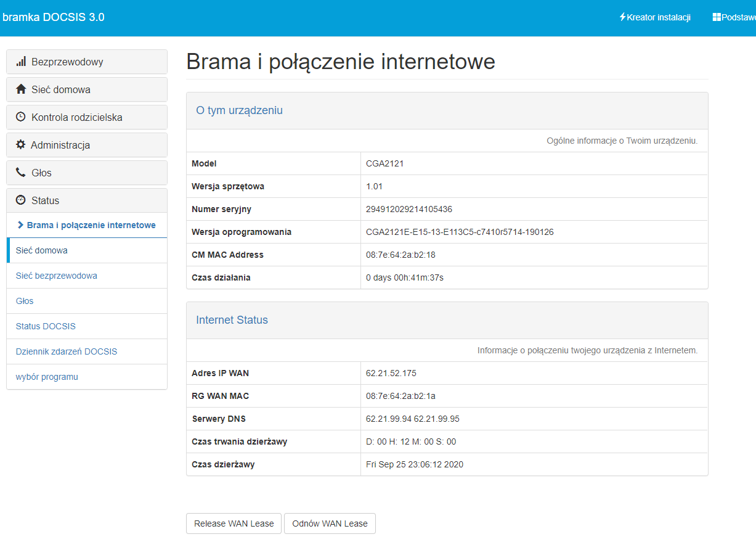Click the phone icon beside Głos
This screenshot has height=542, width=756.
click(21, 173)
